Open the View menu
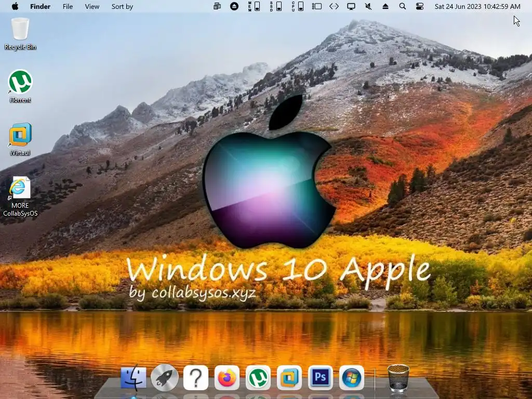This screenshot has height=399, width=532. (92, 6)
